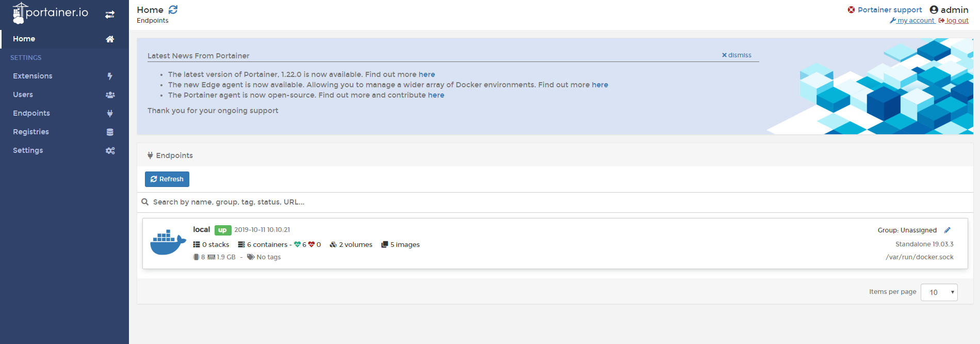This screenshot has width=980, height=344.
Task: Open the Portainer support link
Action: [x=890, y=10]
